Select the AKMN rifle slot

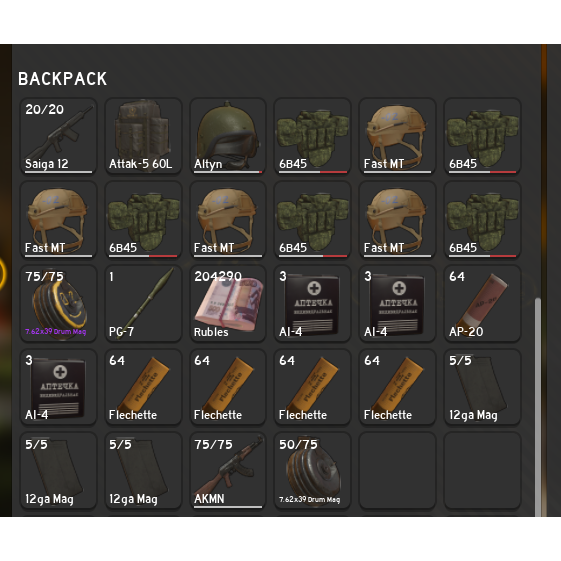point(228,471)
